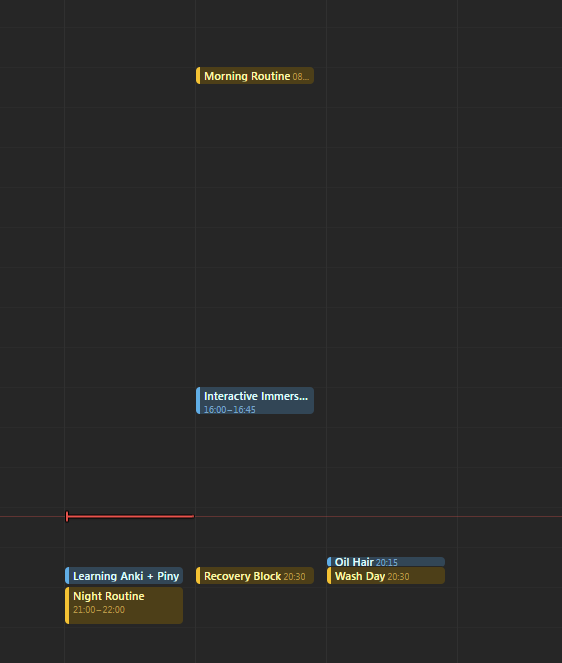Click the red current-time marker

coord(130,516)
